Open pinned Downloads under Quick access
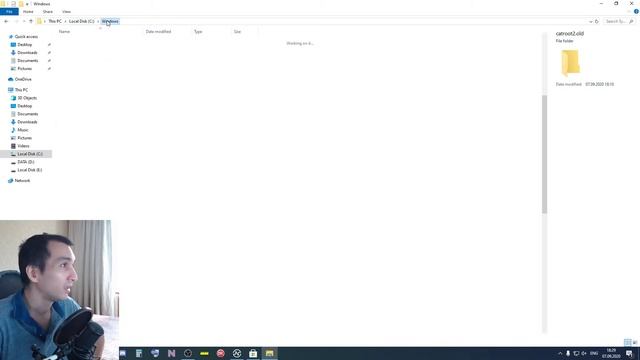 [x=27, y=53]
